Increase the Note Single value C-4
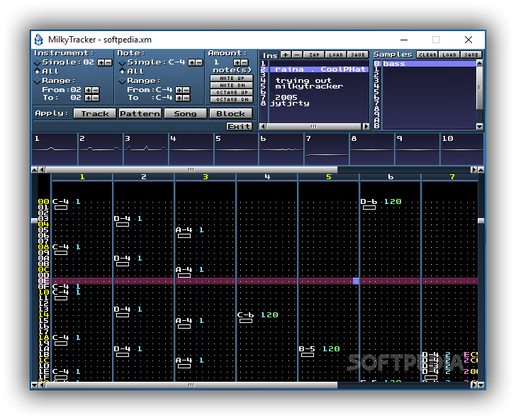 coord(191,62)
